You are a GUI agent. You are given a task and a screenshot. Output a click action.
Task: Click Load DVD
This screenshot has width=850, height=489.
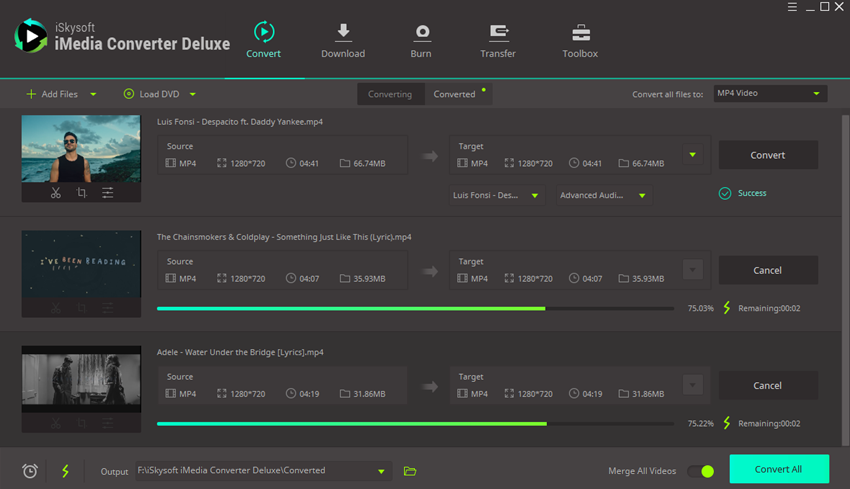152,94
